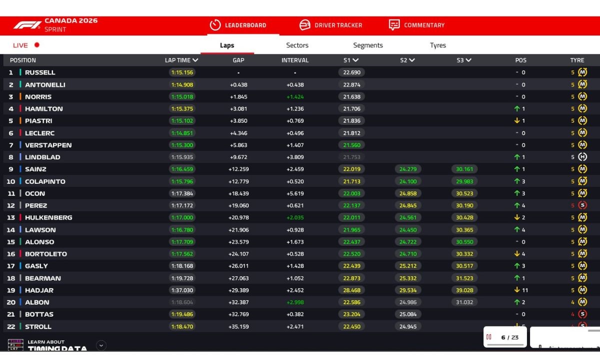Open the S3 column dropdown

click(x=468, y=60)
